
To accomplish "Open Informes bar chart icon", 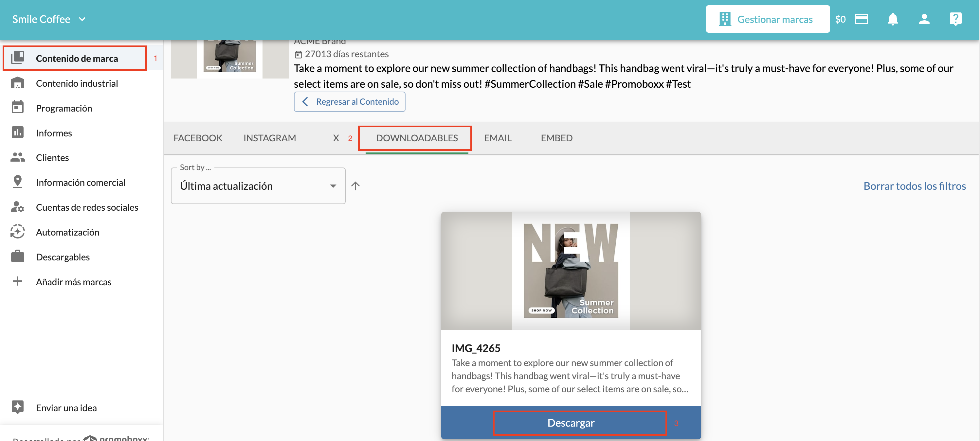I will point(17,132).
